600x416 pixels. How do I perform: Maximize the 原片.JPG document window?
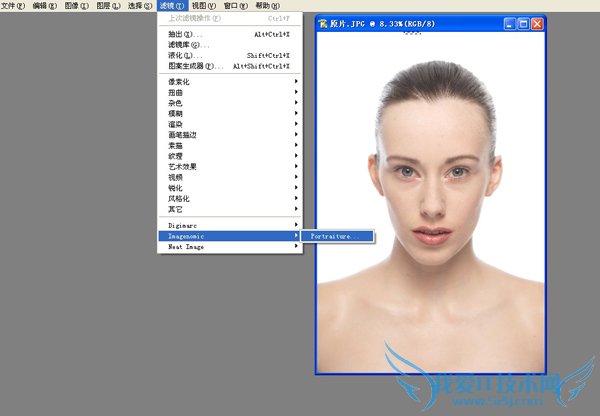523,24
